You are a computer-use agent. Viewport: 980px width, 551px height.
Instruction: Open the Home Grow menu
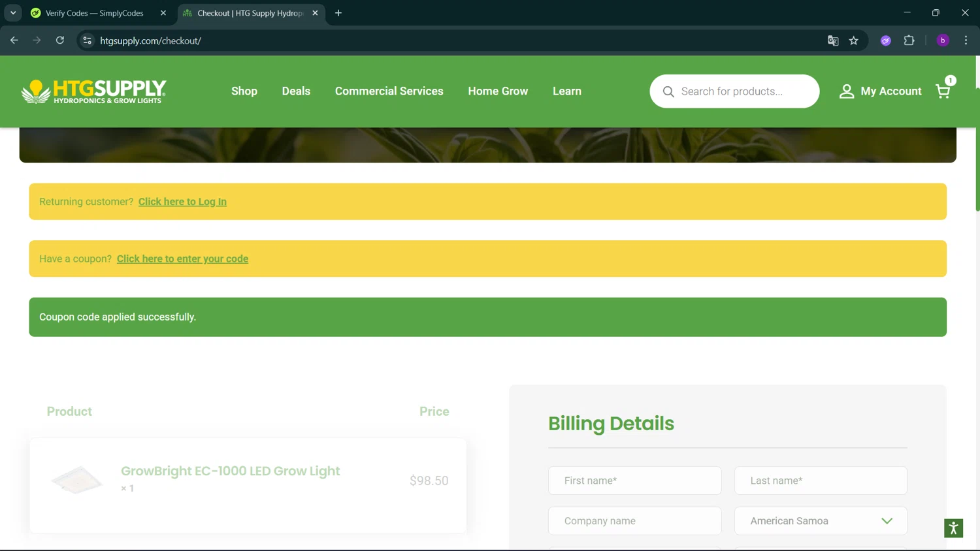[498, 91]
